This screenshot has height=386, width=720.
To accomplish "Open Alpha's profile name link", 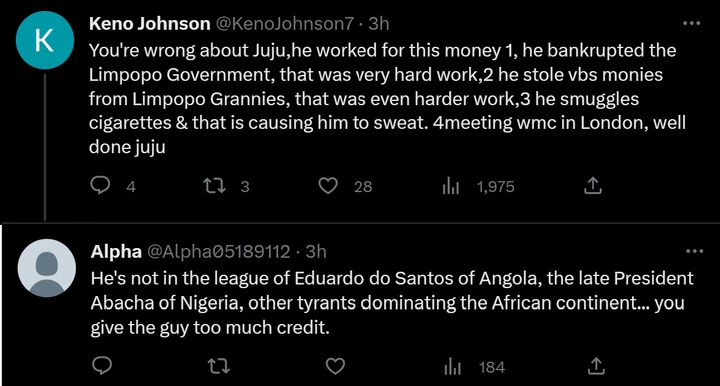I will coord(116,252).
